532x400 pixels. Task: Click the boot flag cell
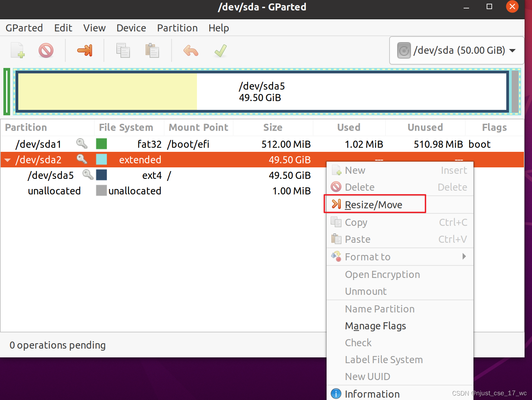(480, 144)
